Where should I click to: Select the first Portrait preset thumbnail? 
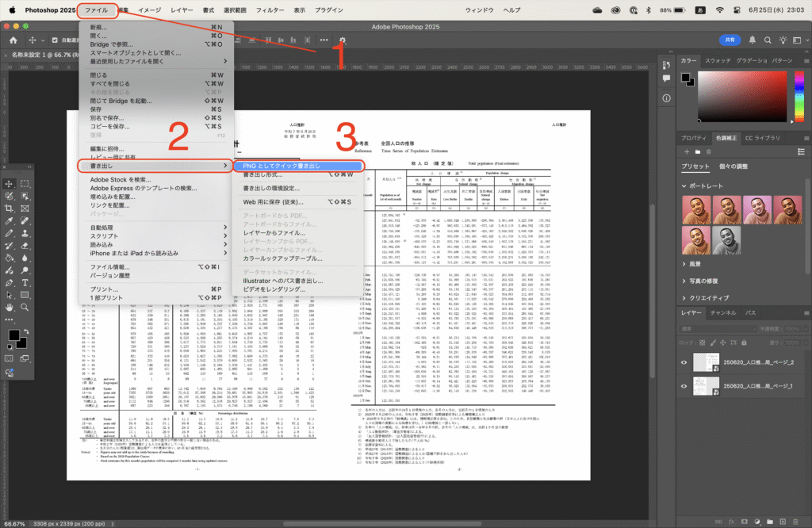[x=696, y=209]
